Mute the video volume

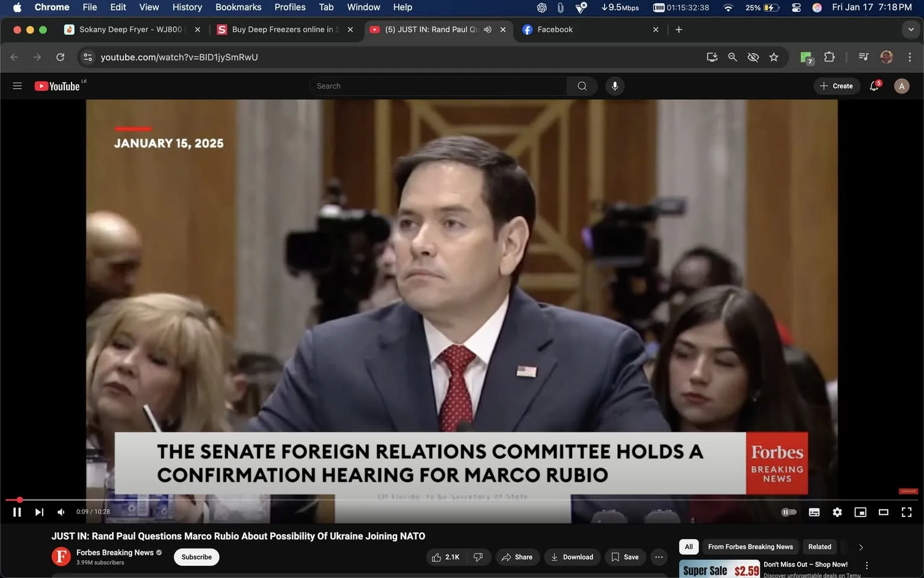point(60,512)
